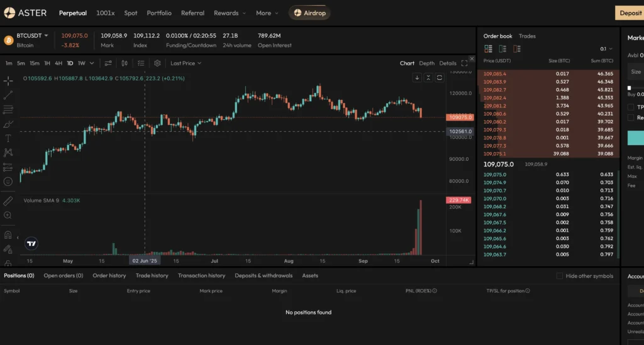Image resolution: width=644 pixels, height=345 pixels.
Task: Switch to the Perpetual tab
Action: (x=73, y=13)
